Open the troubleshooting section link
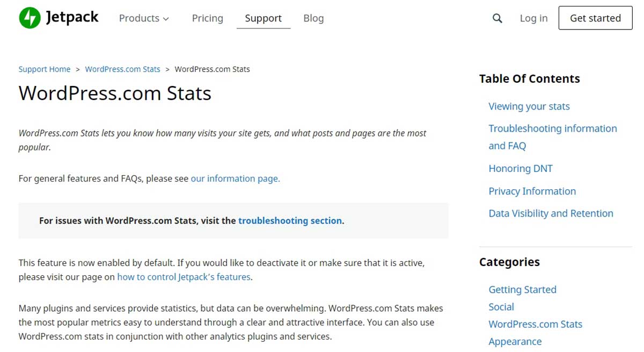The width and height of the screenshot is (644, 352). coord(290,220)
